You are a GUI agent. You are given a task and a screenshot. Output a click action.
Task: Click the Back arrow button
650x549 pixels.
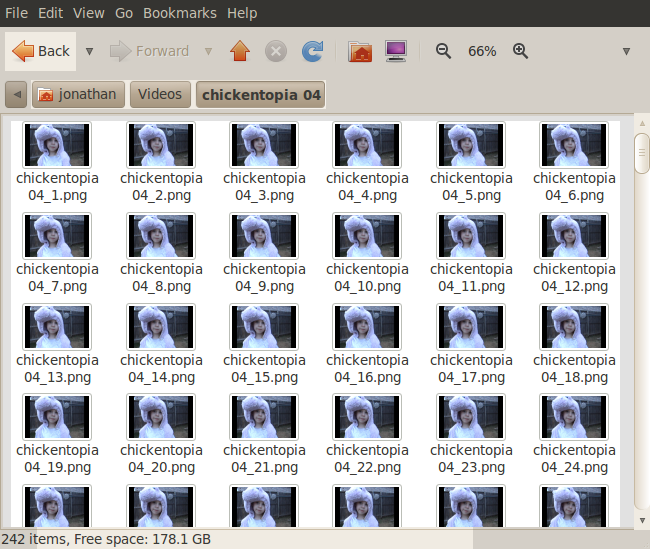tap(41, 51)
